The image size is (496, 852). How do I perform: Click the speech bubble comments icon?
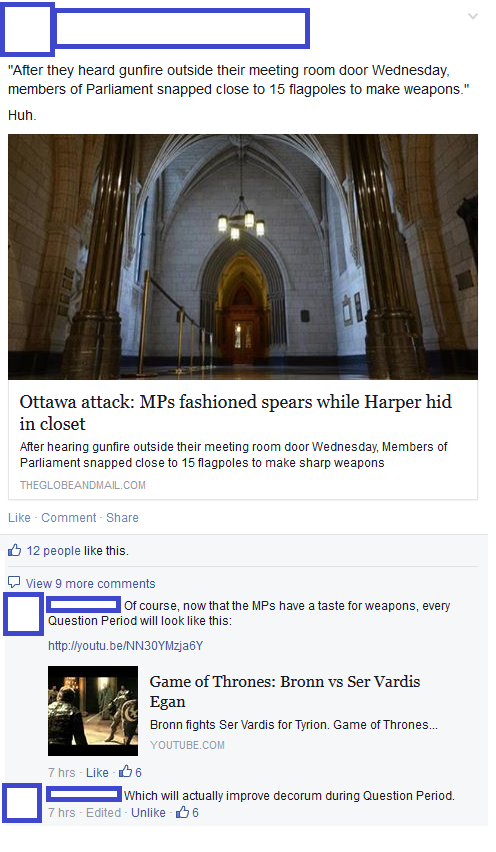tap(14, 582)
